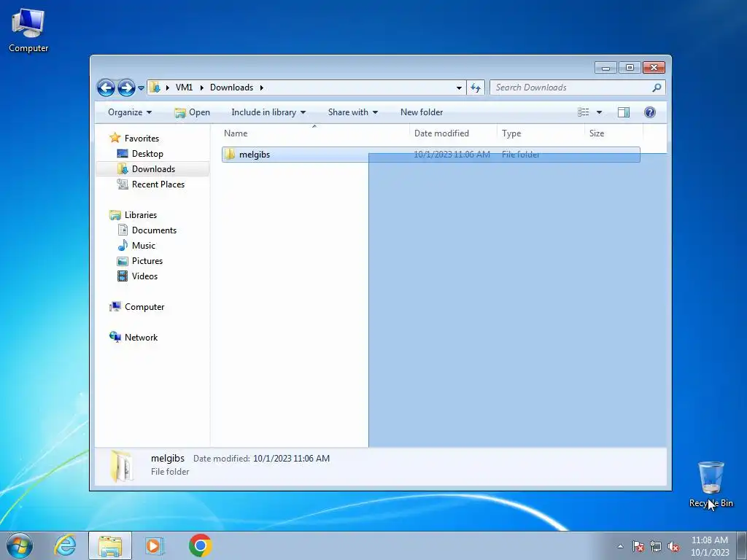Screen dimensions: 747x560
Task: Open the Share with menu
Action: tap(352, 112)
